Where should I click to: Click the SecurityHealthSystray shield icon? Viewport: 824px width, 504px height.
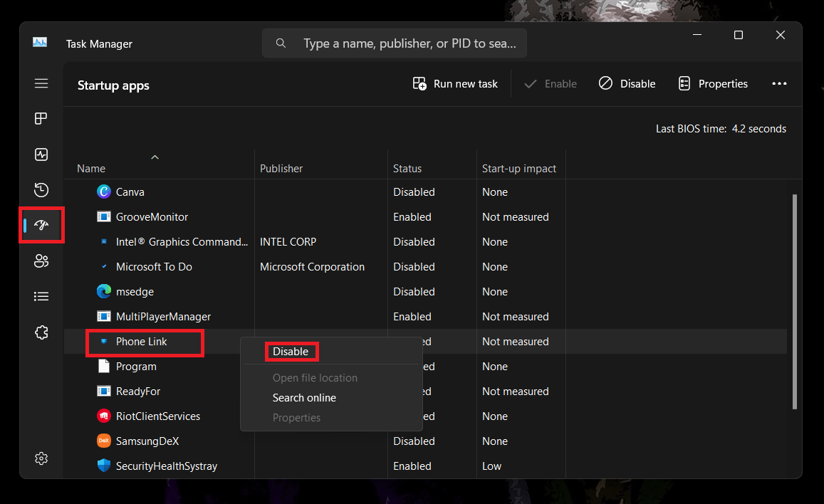[104, 466]
